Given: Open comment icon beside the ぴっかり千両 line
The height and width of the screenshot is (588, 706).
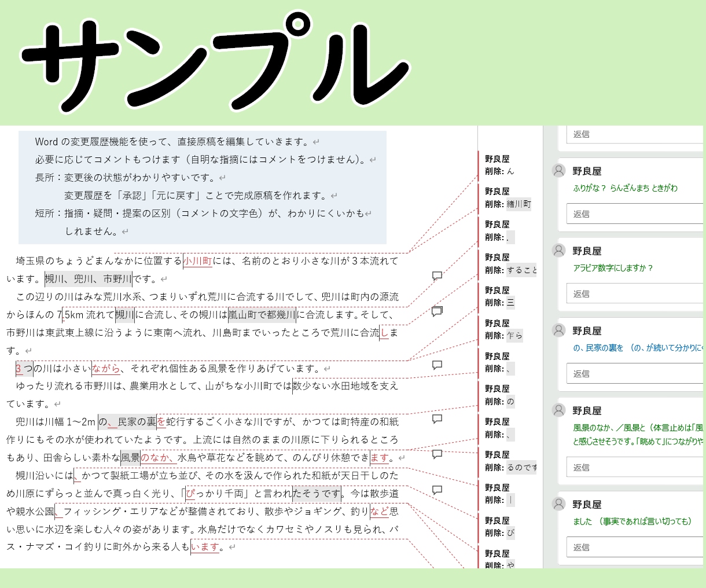Looking at the screenshot, I should (x=437, y=490).
